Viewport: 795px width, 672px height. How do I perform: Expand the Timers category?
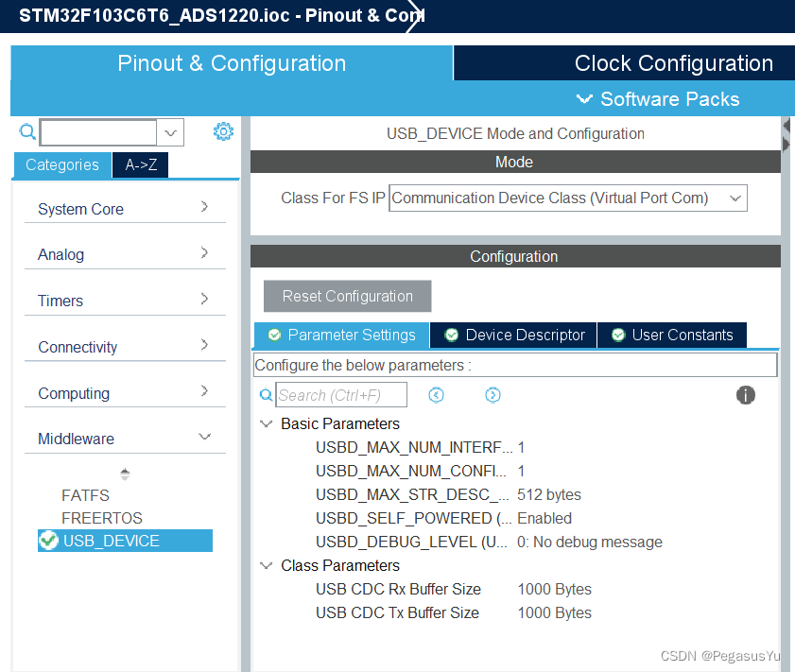[x=125, y=300]
